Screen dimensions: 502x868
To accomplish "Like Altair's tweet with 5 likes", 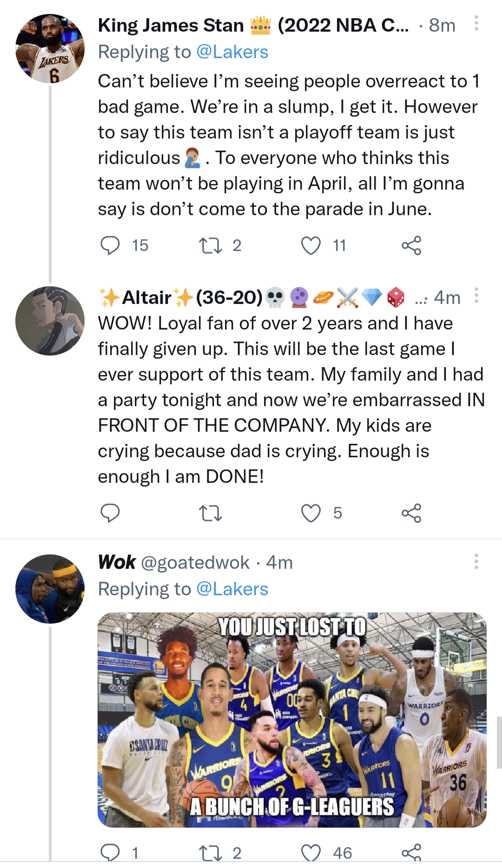I will click(310, 513).
